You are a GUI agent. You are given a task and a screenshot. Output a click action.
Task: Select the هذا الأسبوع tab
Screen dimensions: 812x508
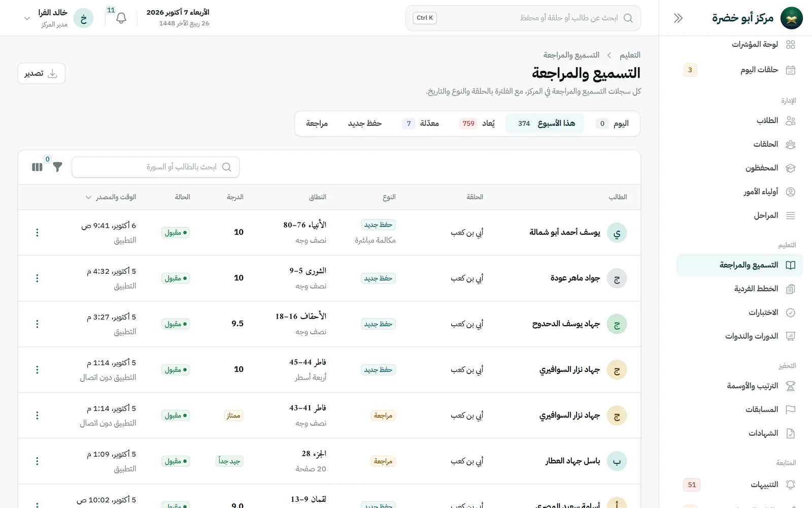(545, 123)
